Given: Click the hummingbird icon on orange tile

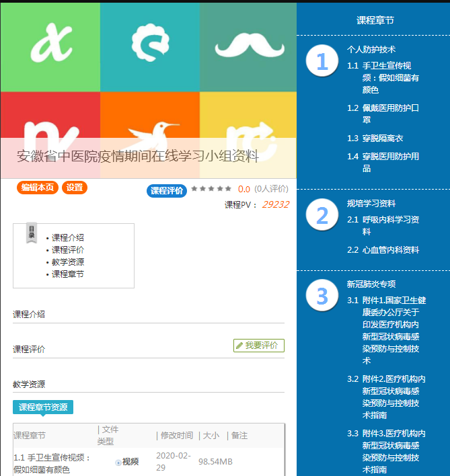Looking at the screenshot, I should point(150,131).
